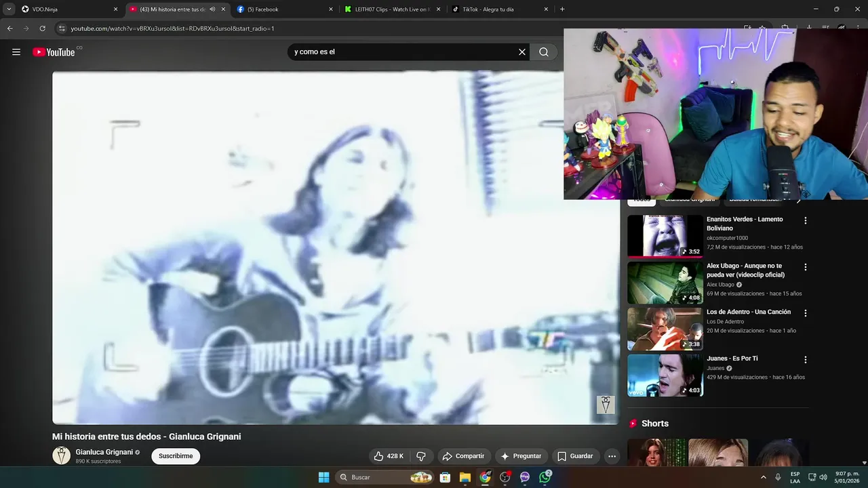Click the taskbar Buscar search box
Screen dimensions: 868x488
tap(385, 477)
